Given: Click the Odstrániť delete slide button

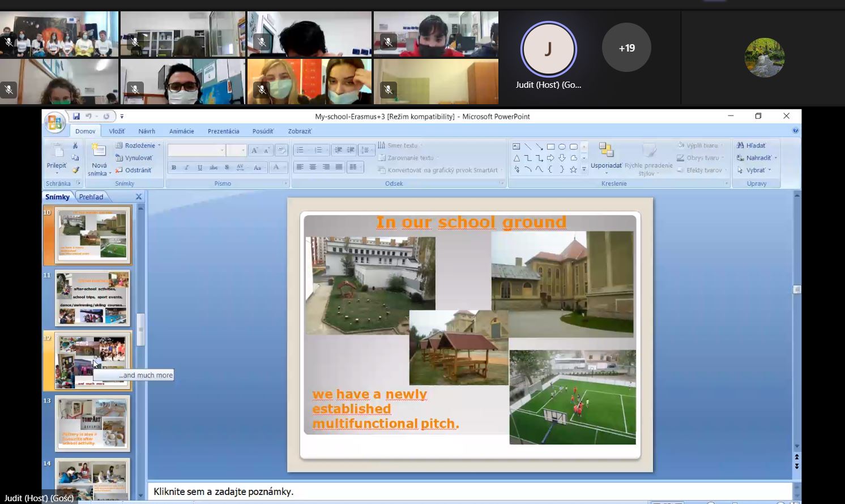Looking at the screenshot, I should [134, 170].
